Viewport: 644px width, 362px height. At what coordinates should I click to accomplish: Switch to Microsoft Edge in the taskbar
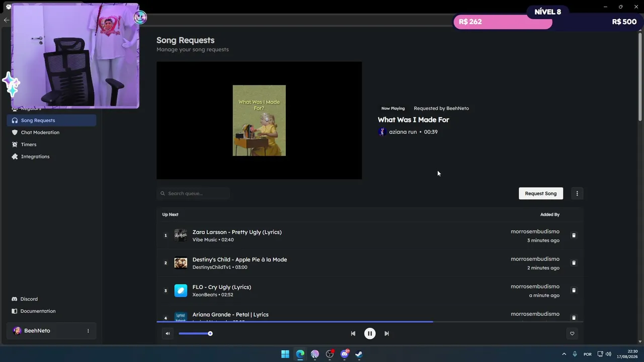point(300,354)
